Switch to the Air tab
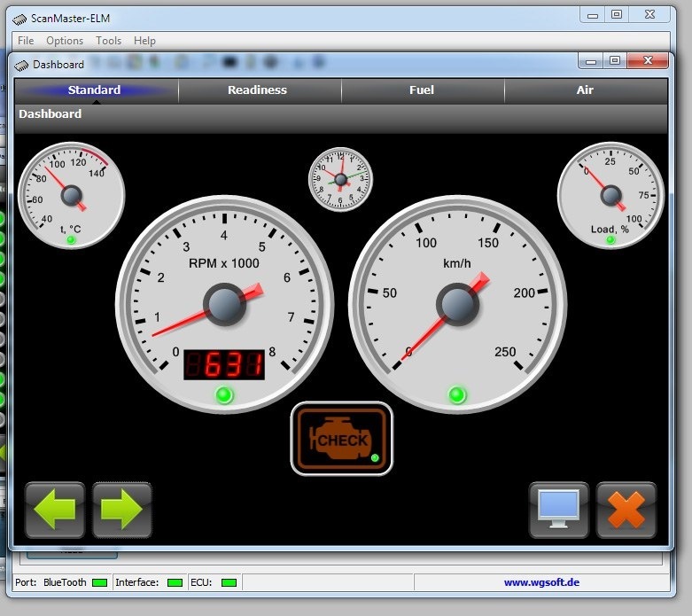 click(586, 90)
